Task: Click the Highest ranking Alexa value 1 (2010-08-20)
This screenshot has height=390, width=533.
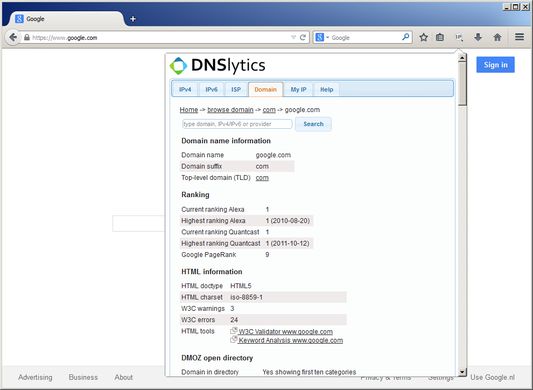Action: point(288,221)
